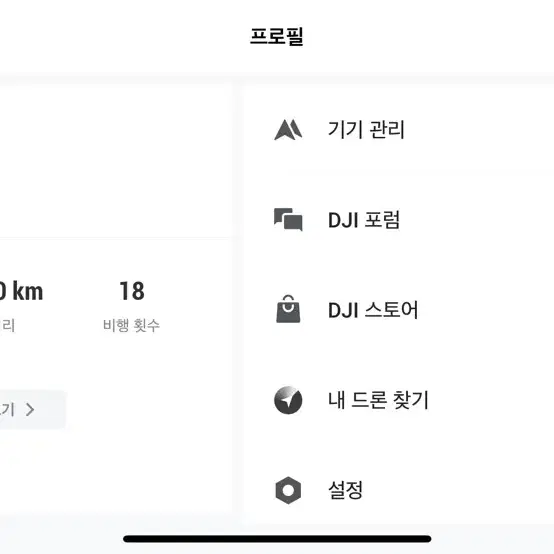
Task: Click the 프로필 page title
Action: point(277,36)
